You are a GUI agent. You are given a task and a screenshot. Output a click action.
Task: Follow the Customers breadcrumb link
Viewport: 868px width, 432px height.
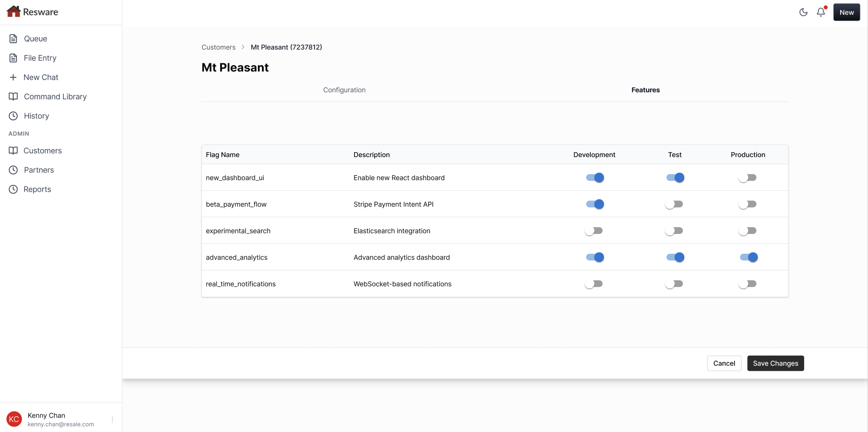(x=218, y=47)
